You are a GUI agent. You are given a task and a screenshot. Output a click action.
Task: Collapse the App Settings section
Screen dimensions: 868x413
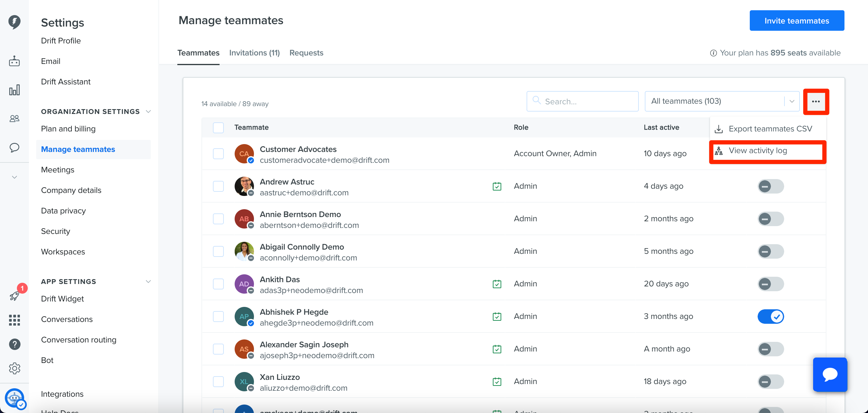pos(148,282)
